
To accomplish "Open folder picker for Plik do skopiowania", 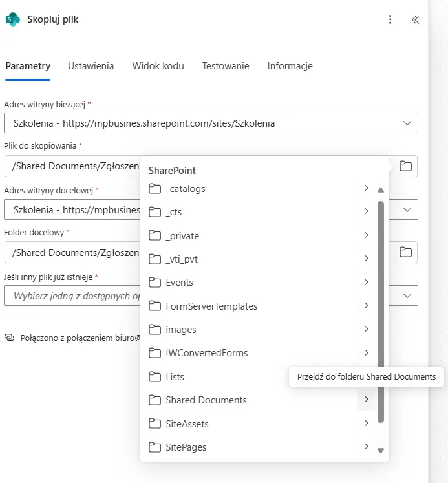I will click(405, 166).
